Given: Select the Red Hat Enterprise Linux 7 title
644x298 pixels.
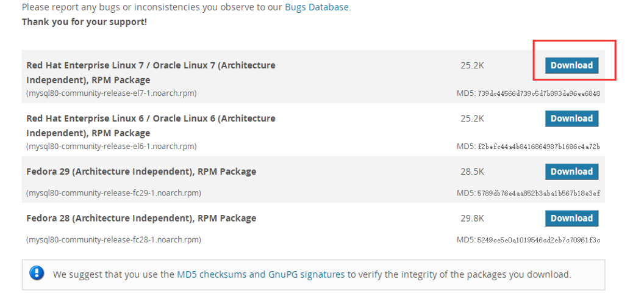Looking at the screenshot, I should point(151,72).
